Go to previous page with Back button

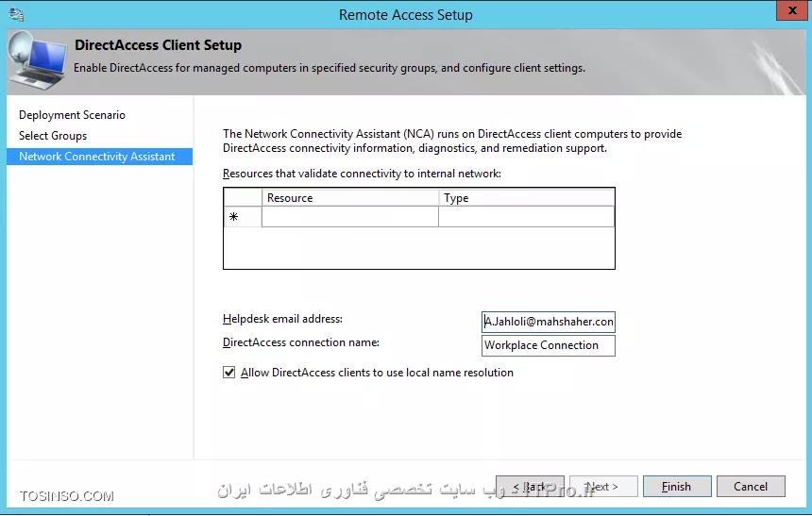click(x=530, y=487)
